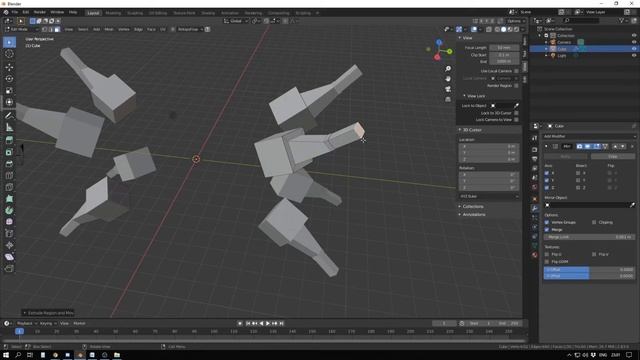Open the Add Modifier dropdown
Screen dimensions: 640x360
pyautogui.click(x=589, y=136)
